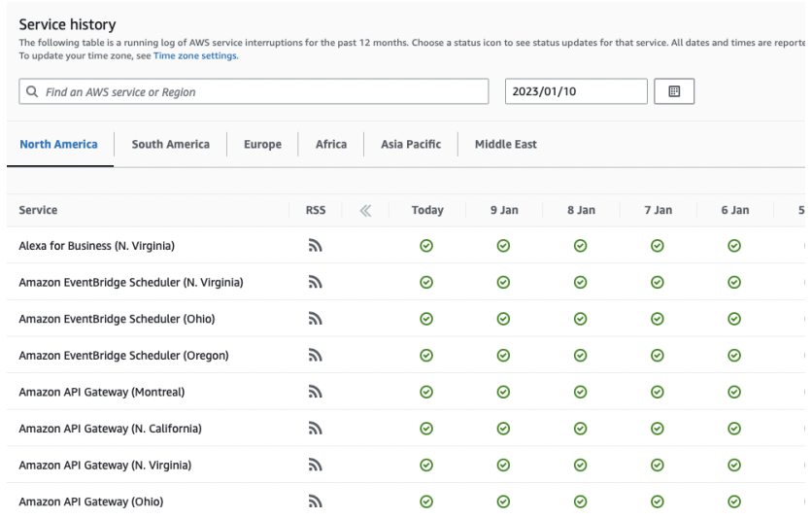Screen dimensions: 812x519
Task: Click 7 Jan status for EventBridge Scheduler Ohio
Action: tap(658, 319)
